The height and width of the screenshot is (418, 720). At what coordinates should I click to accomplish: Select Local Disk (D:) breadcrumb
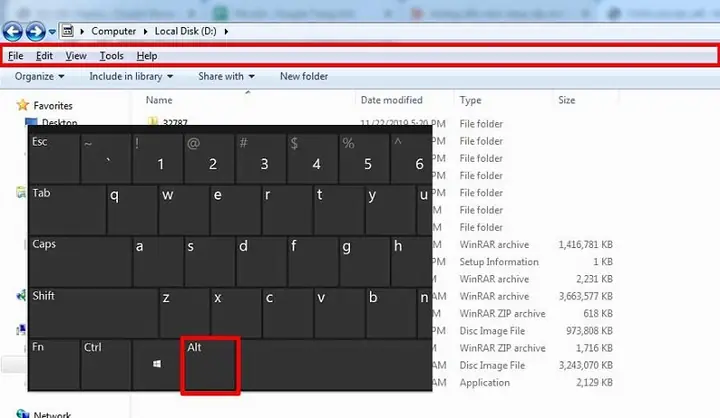[186, 31]
